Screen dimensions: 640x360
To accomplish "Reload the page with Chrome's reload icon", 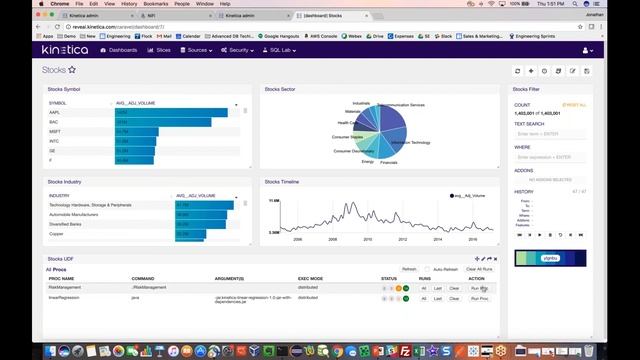I will pyautogui.click(x=57, y=27).
